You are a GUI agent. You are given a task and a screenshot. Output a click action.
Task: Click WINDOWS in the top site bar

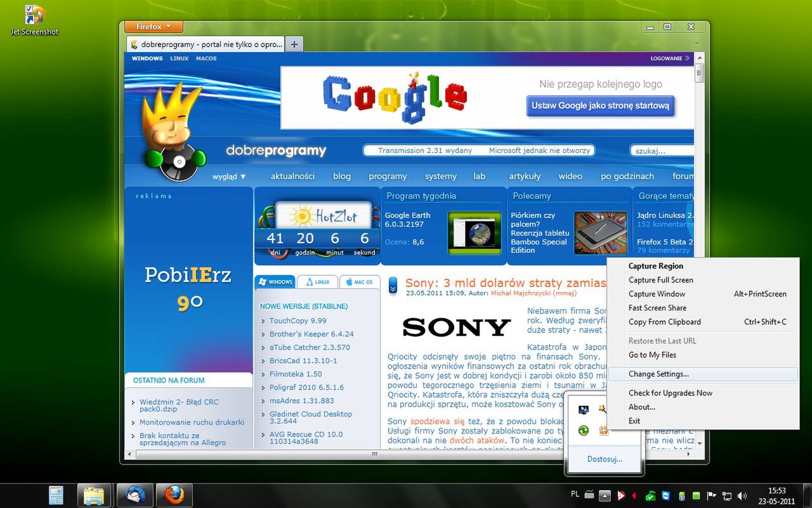[x=147, y=58]
